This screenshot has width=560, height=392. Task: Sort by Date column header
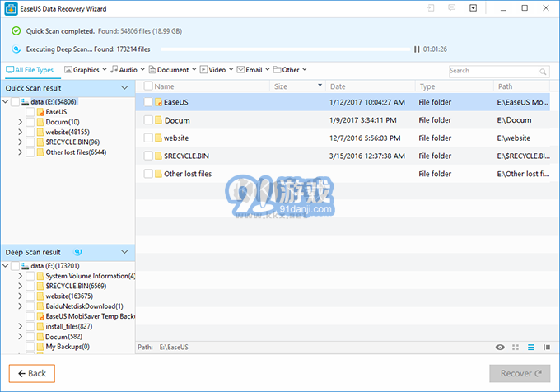[x=338, y=86]
